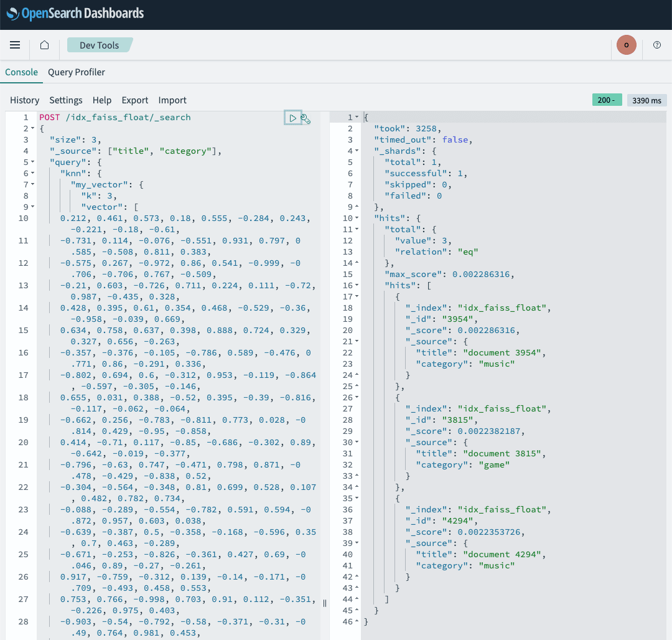Collapse the "query" fold at line 5
The width and height of the screenshot is (672, 640).
coord(33,162)
